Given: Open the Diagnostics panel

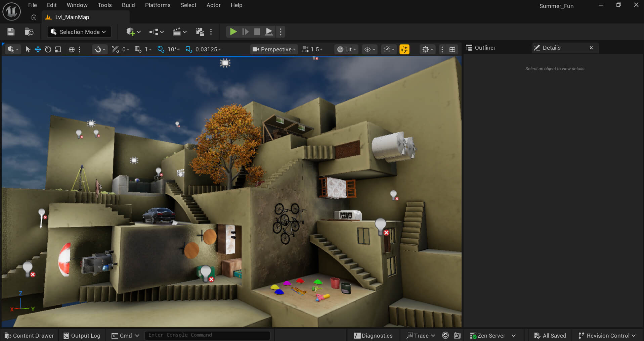Looking at the screenshot, I should click(373, 336).
